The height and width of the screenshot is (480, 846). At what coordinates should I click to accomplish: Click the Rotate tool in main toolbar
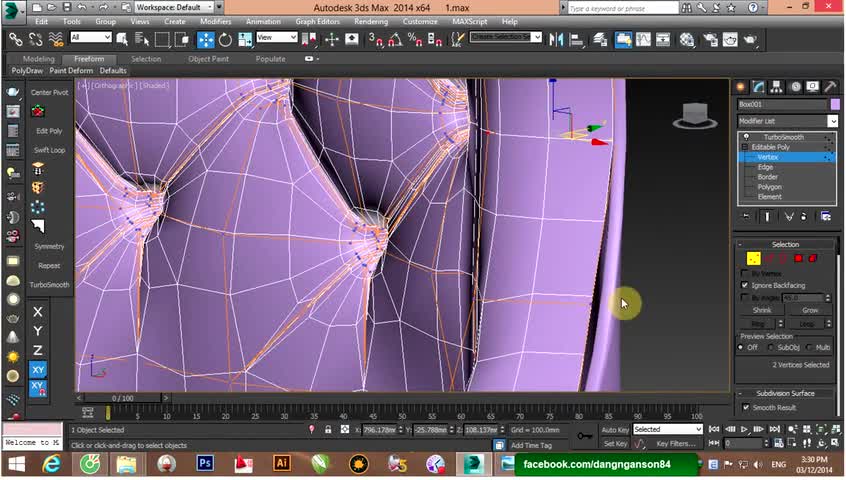[x=225, y=39]
